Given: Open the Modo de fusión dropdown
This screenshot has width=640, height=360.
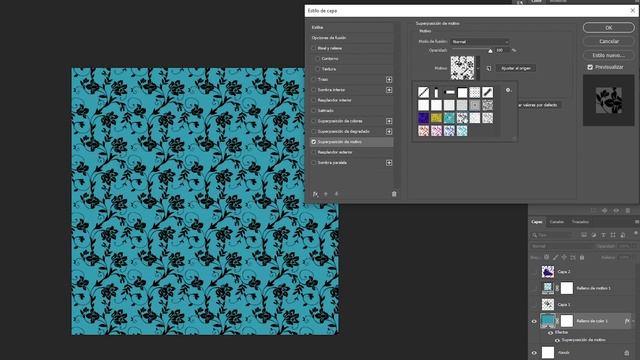Looking at the screenshot, I should tap(480, 42).
